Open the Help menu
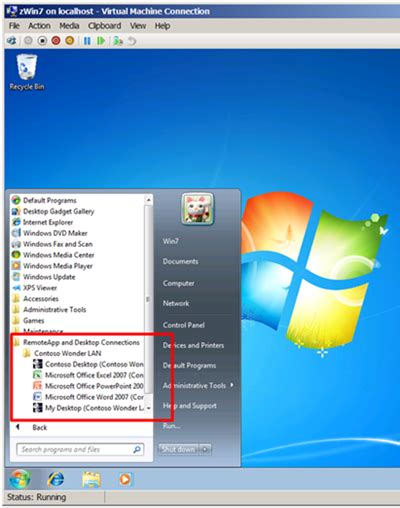This screenshot has height=508, width=400. (x=162, y=26)
